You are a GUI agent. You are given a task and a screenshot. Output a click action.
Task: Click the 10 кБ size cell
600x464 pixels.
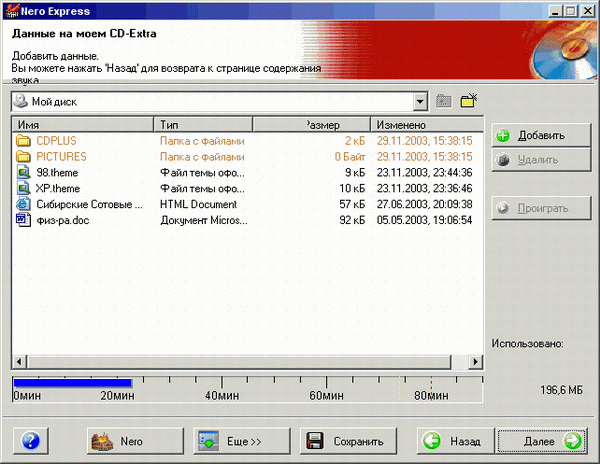(x=352, y=188)
